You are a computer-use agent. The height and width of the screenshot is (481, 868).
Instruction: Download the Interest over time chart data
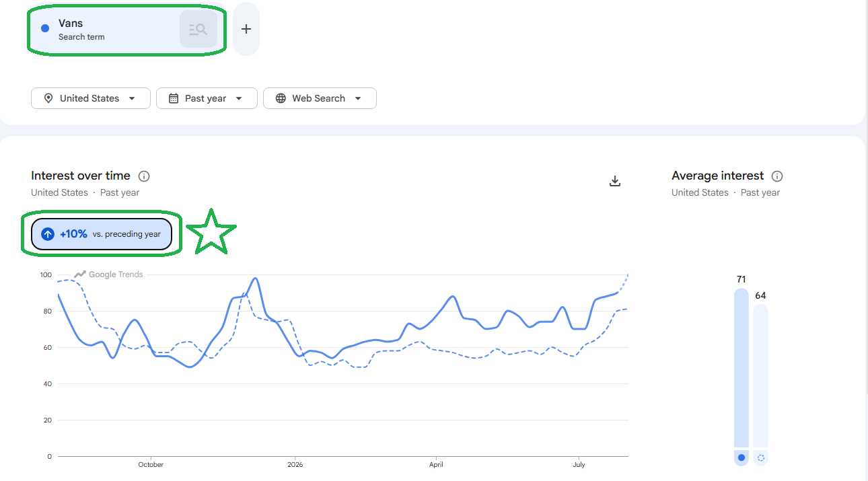(615, 181)
